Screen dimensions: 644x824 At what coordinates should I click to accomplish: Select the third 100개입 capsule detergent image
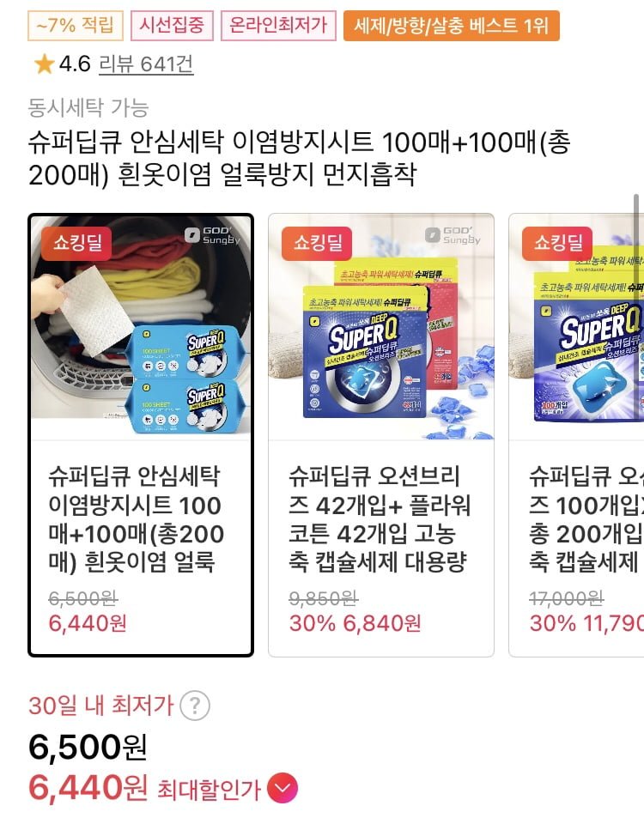pyautogui.click(x=576, y=327)
